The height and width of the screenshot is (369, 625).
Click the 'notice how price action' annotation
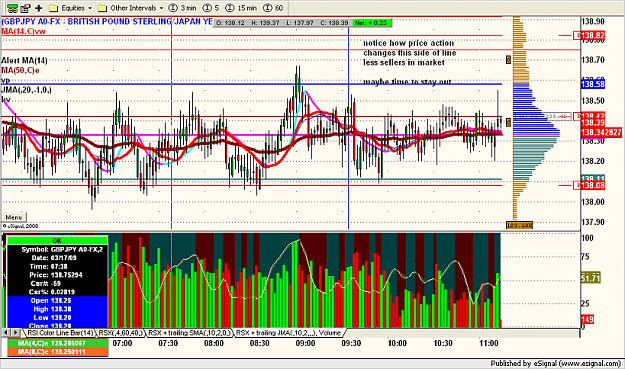click(x=409, y=43)
